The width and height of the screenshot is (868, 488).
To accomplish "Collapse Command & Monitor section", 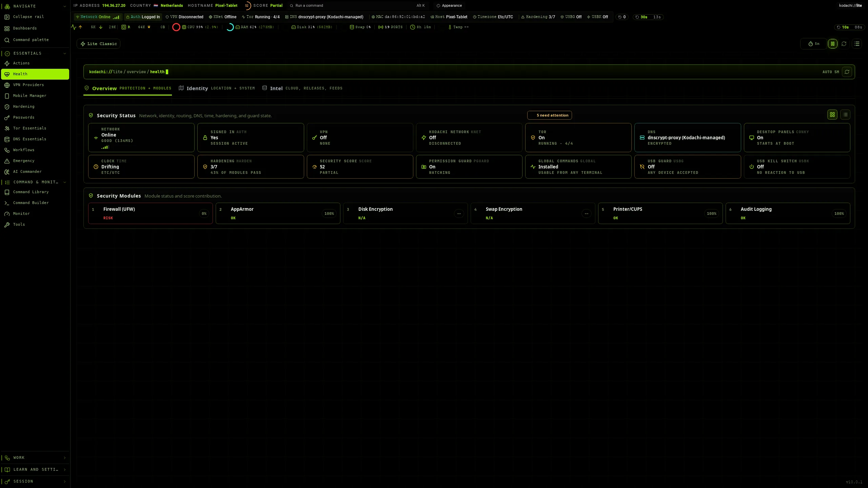I will [x=35, y=182].
